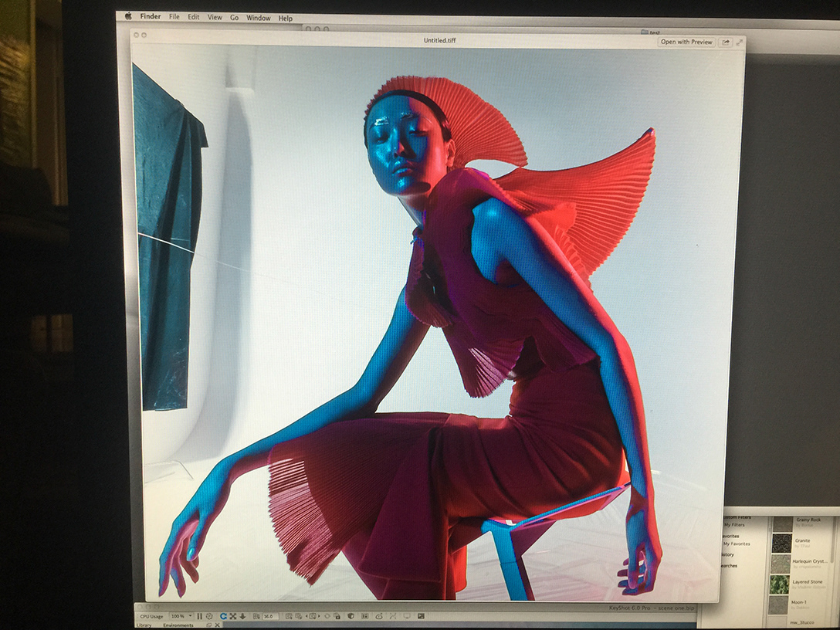
Task: Click the History sidebar entry
Action: (728, 554)
